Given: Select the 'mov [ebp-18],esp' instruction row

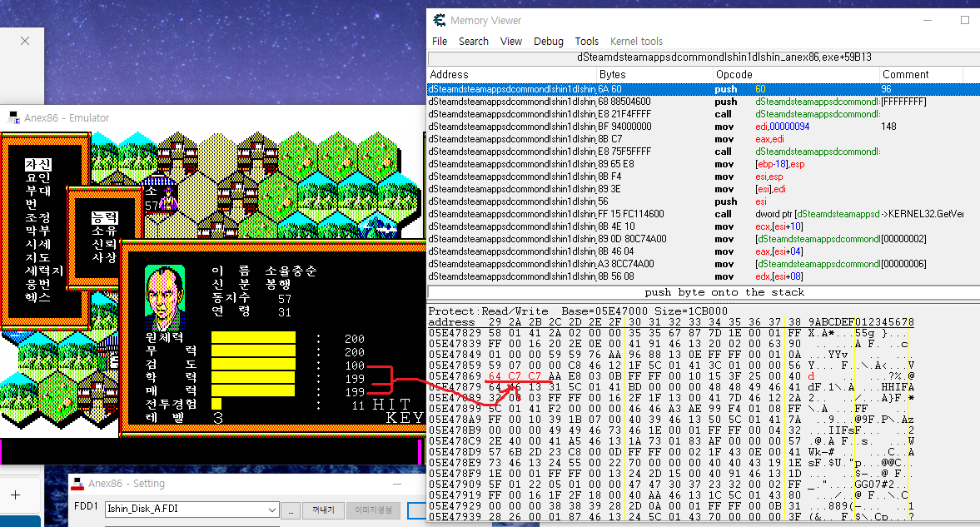Looking at the screenshot, I should coord(704,164).
